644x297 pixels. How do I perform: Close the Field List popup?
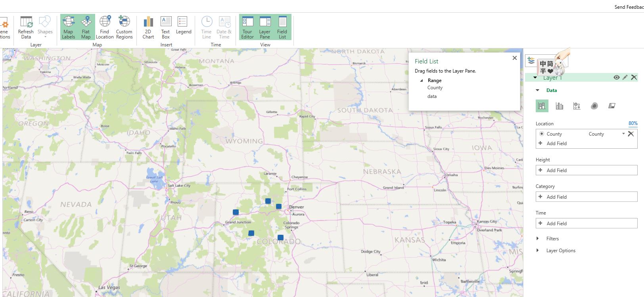[514, 58]
